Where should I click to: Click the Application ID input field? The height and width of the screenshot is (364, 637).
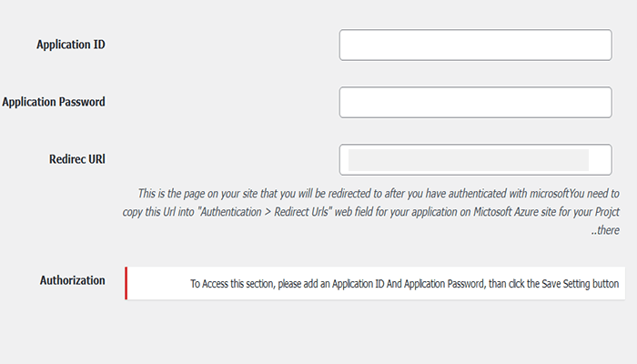click(475, 45)
